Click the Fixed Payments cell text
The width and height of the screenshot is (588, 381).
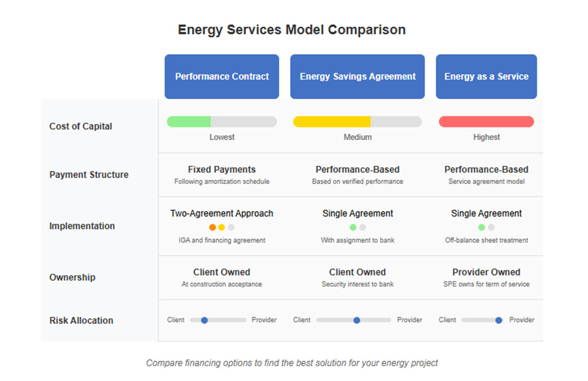coord(222,170)
